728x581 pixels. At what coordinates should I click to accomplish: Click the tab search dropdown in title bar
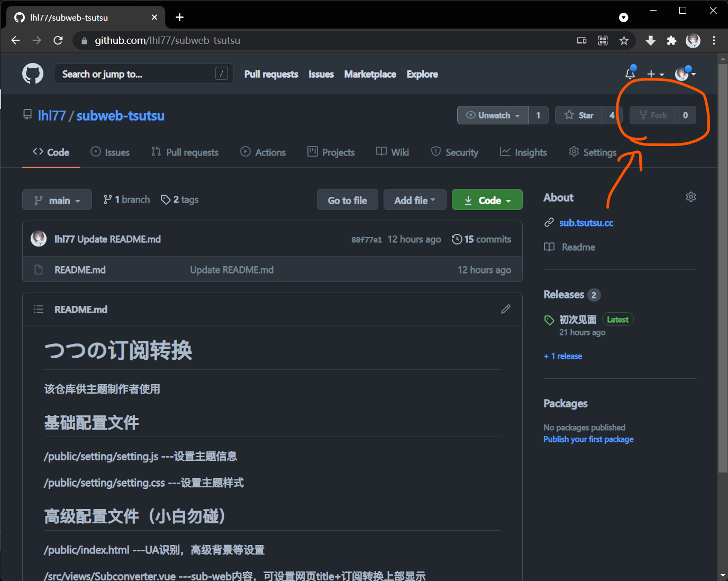click(624, 17)
